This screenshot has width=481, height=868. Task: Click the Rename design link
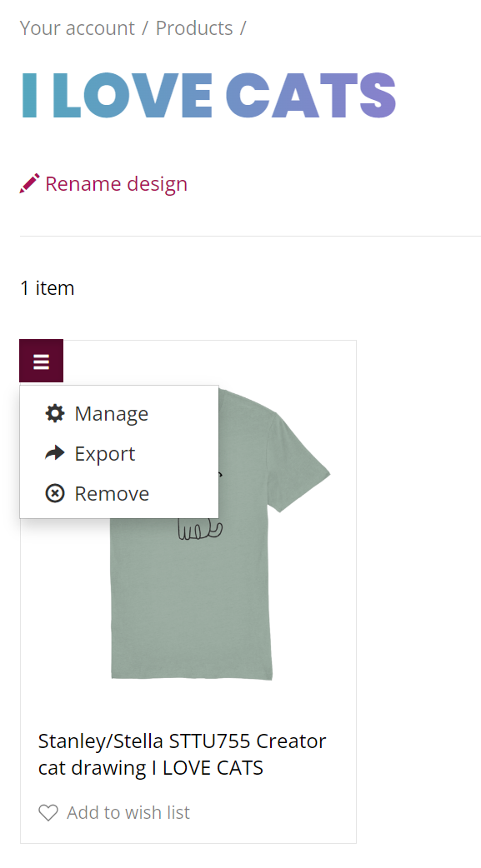[x=116, y=183]
